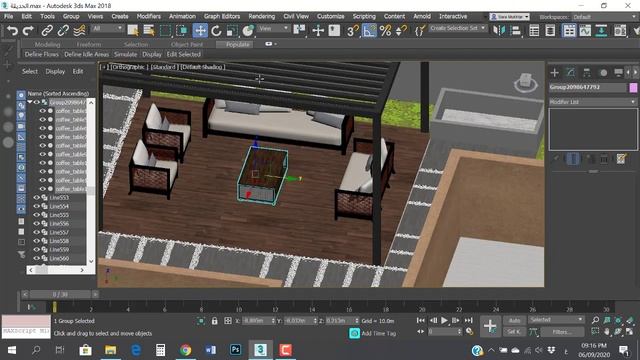
Task: Activate Select and Rotate tool
Action: click(x=216, y=31)
